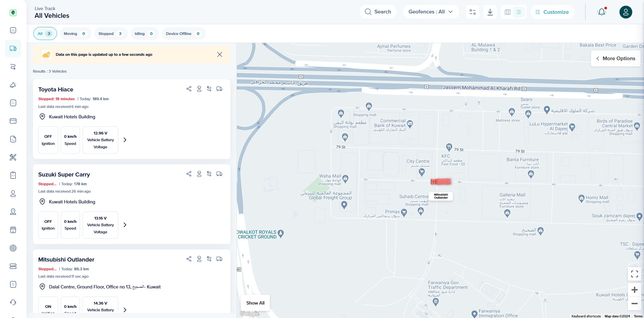644x318 pixels.
Task: Open the routes icon in the sidebar
Action: (x=13, y=67)
